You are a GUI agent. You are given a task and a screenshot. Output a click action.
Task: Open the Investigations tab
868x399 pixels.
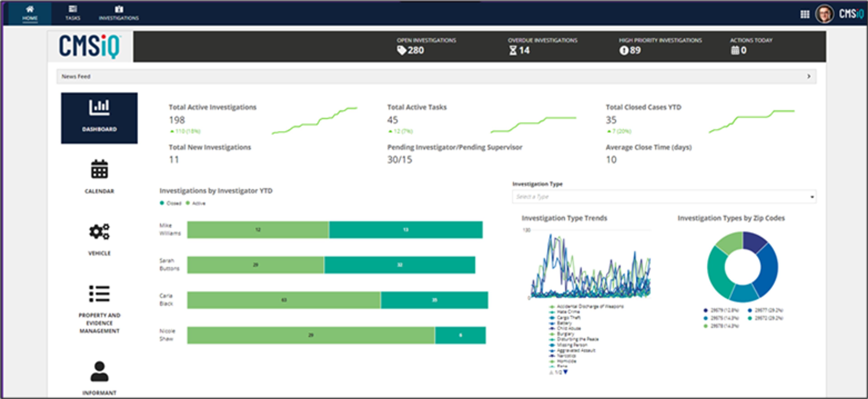click(x=119, y=13)
